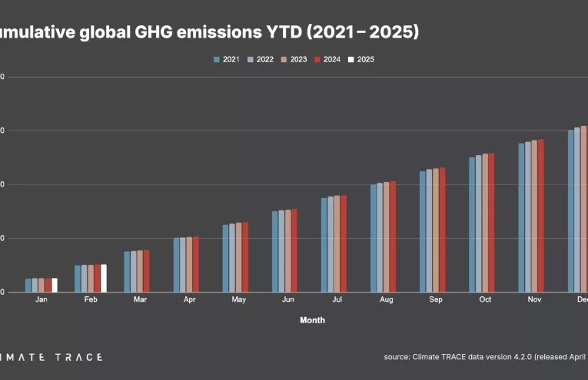Click the May label on the x-axis
Viewport: 588px width, 380px height.
click(238, 299)
